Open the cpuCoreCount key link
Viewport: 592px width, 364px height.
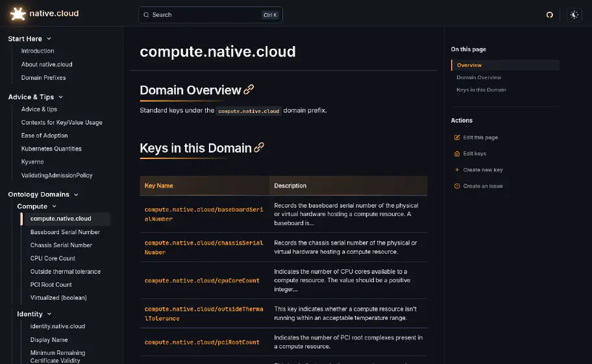click(202, 281)
